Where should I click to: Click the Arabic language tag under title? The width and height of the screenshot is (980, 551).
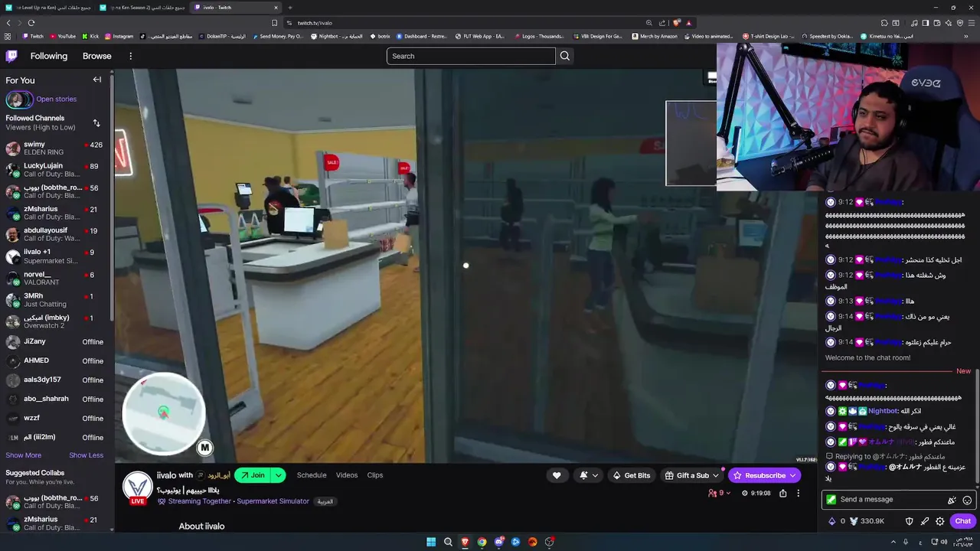pos(325,501)
